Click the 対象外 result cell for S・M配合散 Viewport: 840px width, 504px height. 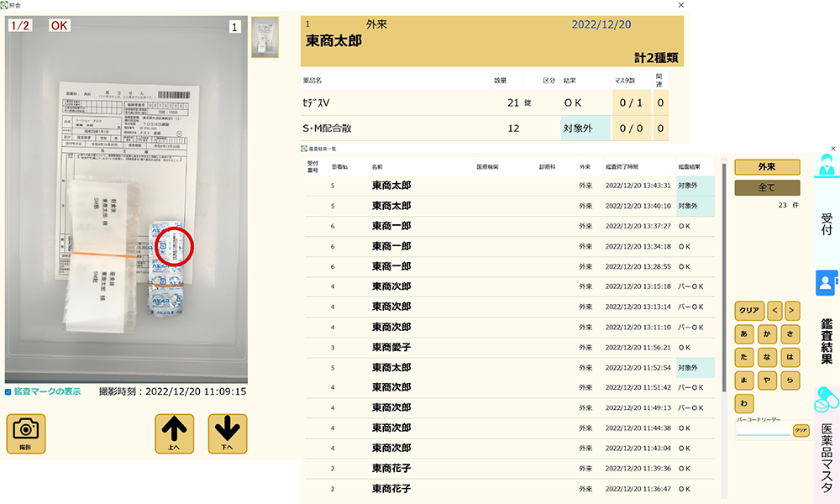tap(585, 129)
